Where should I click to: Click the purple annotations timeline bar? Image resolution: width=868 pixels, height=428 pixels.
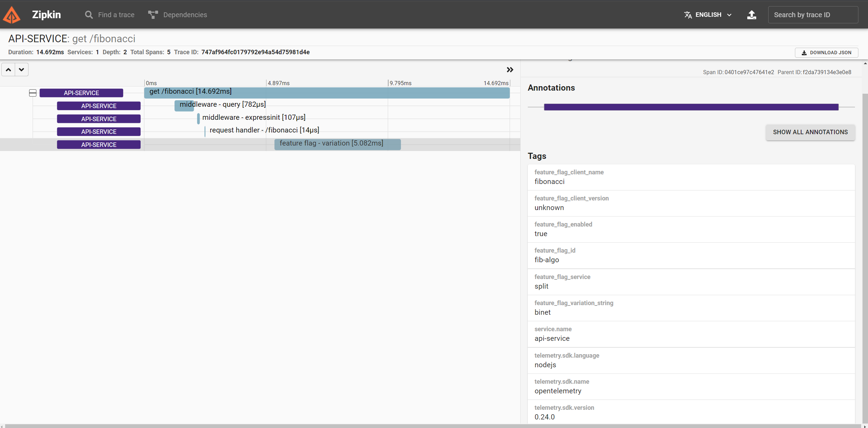[691, 107]
